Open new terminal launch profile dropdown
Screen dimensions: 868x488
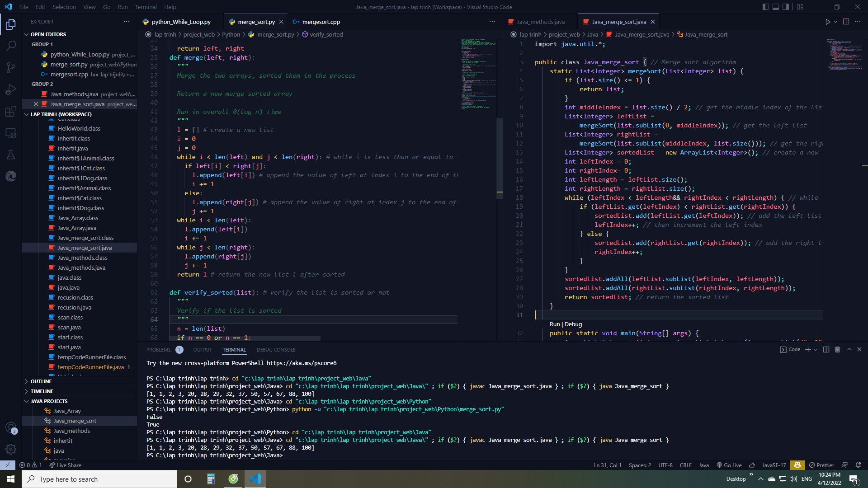(x=816, y=350)
